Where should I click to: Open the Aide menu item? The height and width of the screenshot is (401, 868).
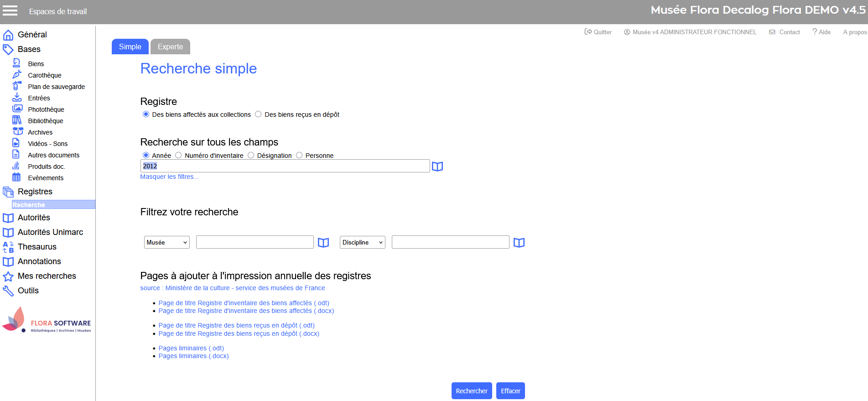(x=821, y=32)
